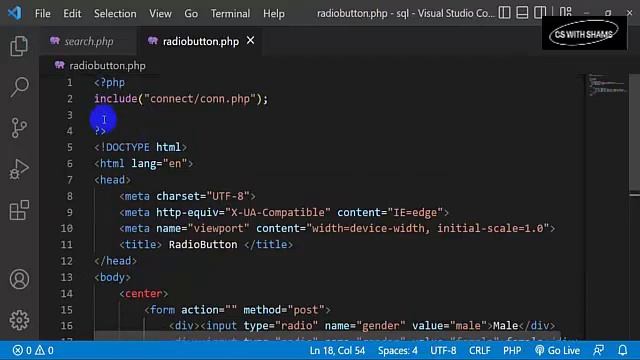The height and width of the screenshot is (360, 640).
Task: Open the View menu
Action: (x=160, y=13)
